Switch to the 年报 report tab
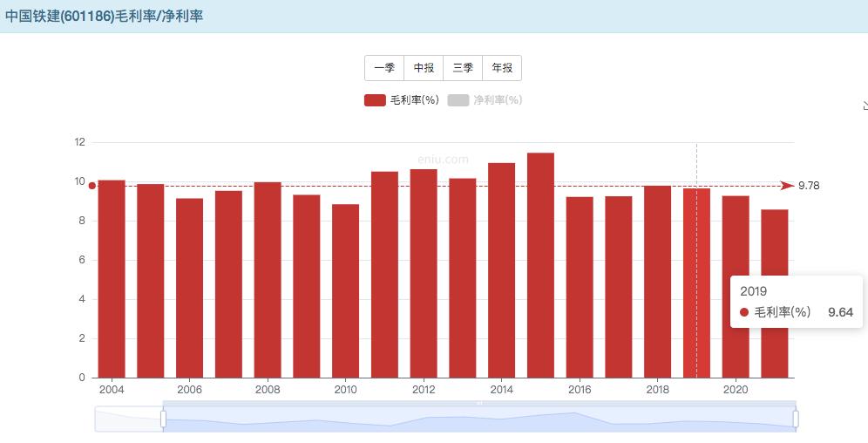This screenshot has height=443, width=868. tap(502, 68)
